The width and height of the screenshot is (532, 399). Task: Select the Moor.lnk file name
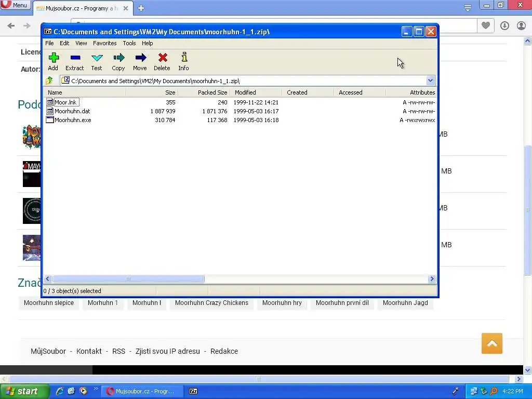point(65,102)
